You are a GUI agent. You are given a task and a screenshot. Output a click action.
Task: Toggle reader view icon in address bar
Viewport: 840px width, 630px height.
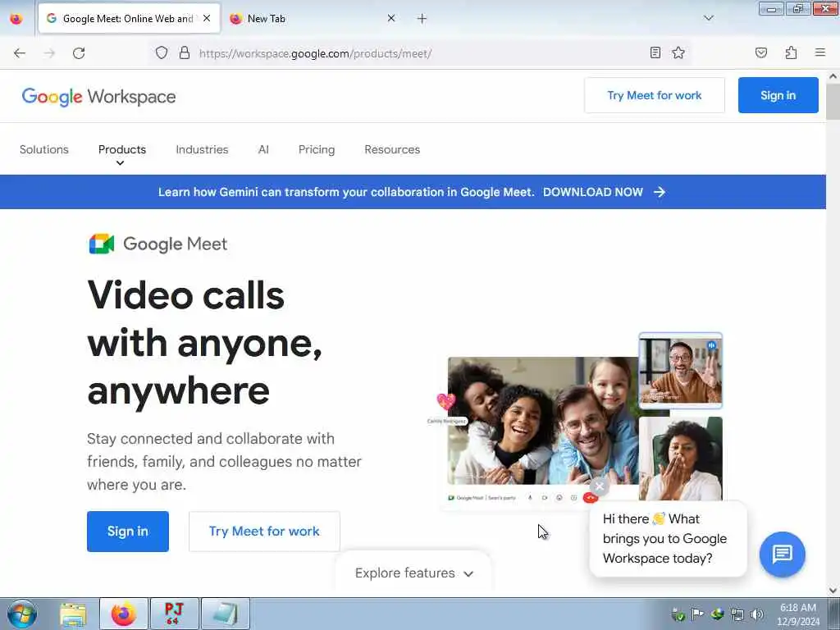click(x=655, y=52)
